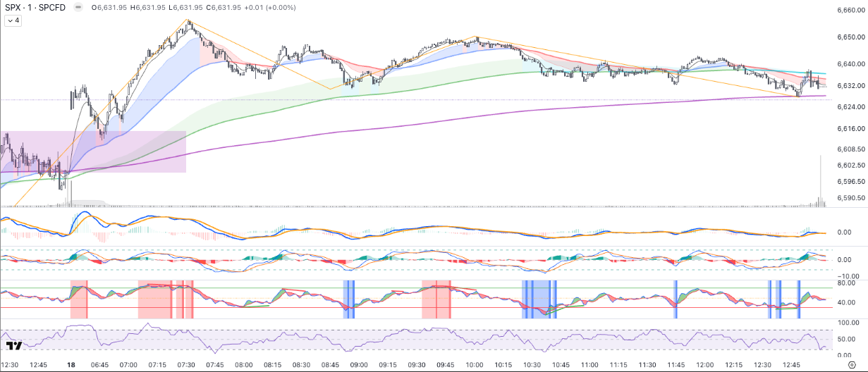Click the 09:00 time axis label
This screenshot has height=372, width=868.
coord(359,365)
